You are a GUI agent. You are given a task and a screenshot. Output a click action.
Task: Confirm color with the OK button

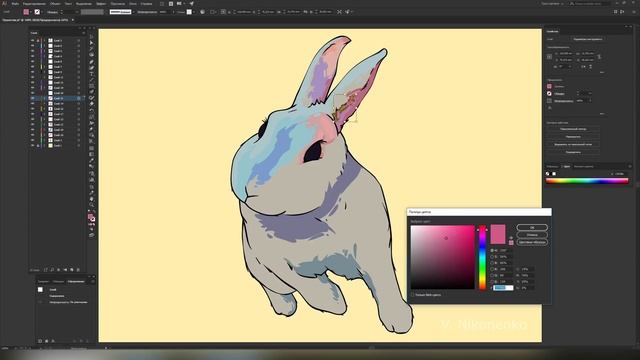(532, 228)
